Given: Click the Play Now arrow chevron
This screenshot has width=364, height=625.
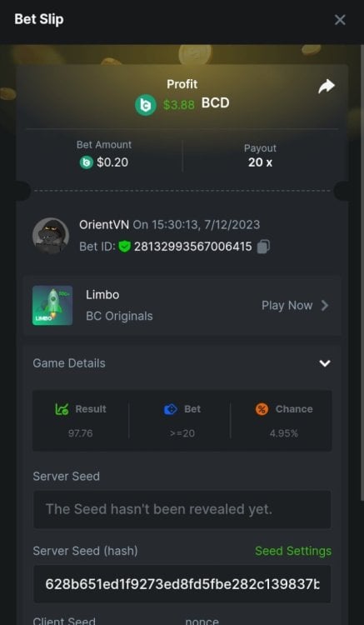Looking at the screenshot, I should coord(325,306).
